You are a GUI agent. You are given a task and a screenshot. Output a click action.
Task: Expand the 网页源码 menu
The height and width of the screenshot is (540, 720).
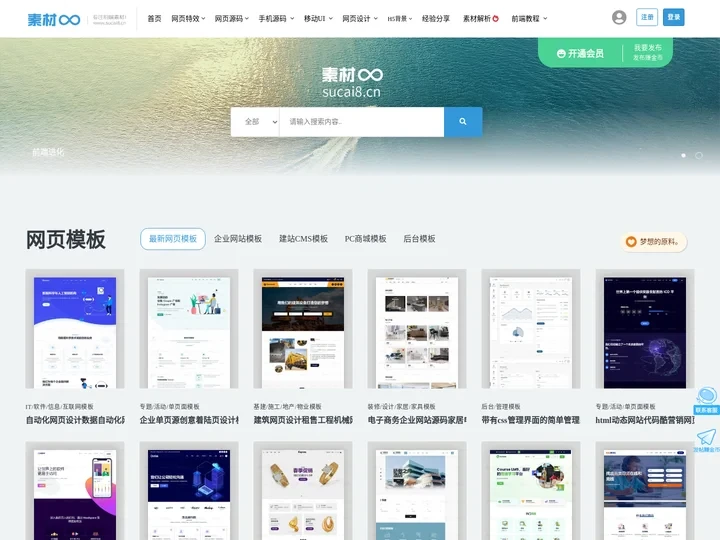[231, 19]
